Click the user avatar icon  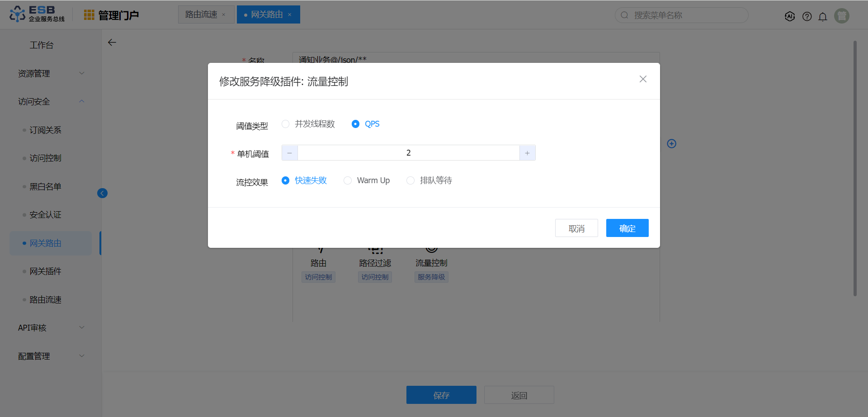coord(841,16)
